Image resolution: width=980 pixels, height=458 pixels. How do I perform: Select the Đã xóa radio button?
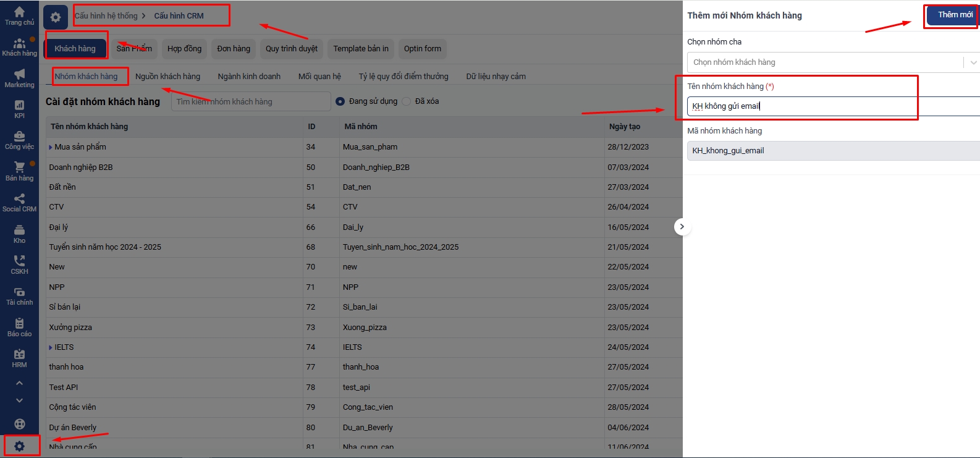coord(407,101)
